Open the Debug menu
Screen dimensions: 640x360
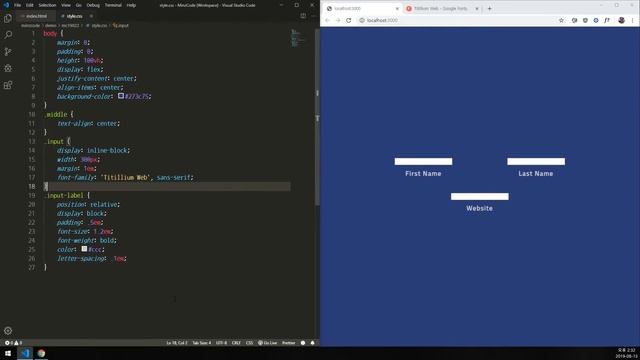click(93, 5)
